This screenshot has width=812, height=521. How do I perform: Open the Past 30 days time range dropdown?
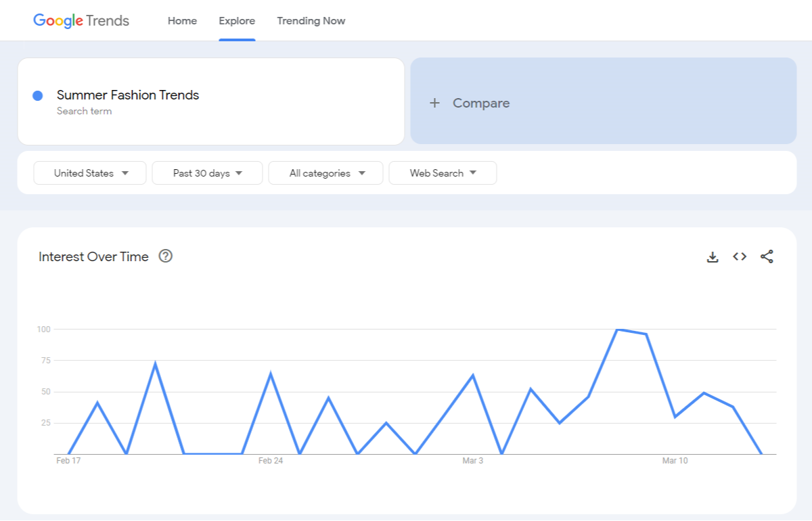click(x=207, y=173)
